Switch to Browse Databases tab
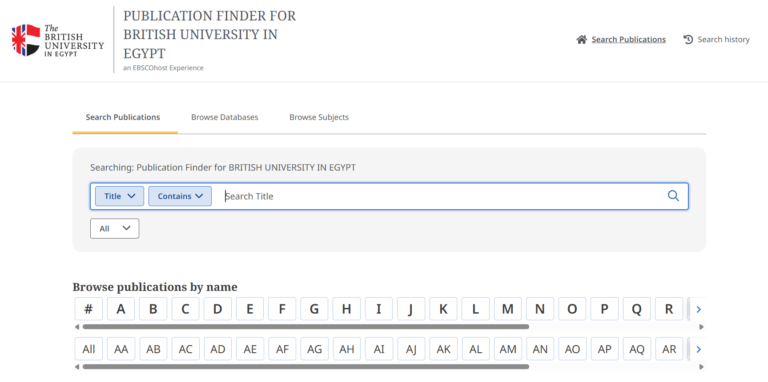 [225, 118]
